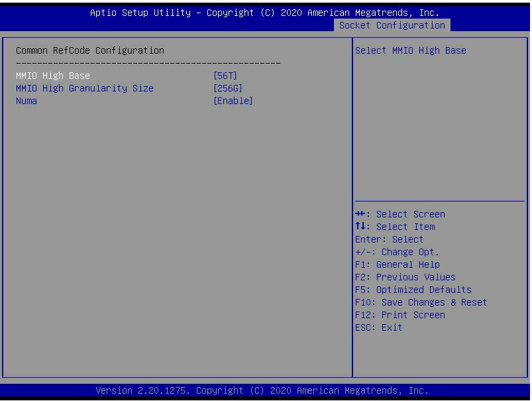Toggle the Numa Enable value
Viewport: 532px width, 401px height.
(233, 101)
